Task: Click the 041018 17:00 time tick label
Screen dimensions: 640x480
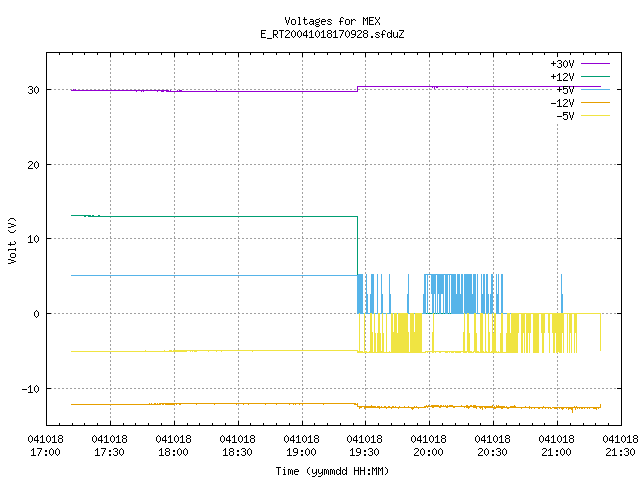Action: [46, 445]
